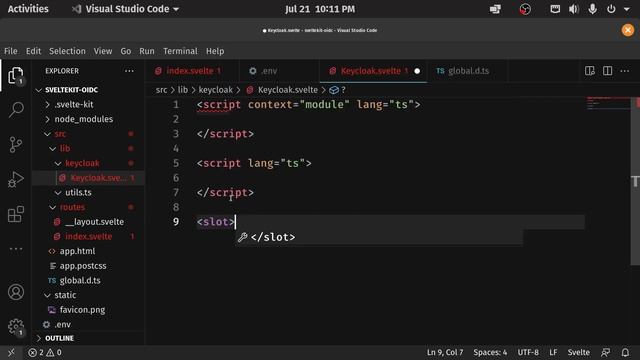This screenshot has width=640, height=360.
Task: Click the UTF-8 encoding selector
Action: click(x=528, y=353)
